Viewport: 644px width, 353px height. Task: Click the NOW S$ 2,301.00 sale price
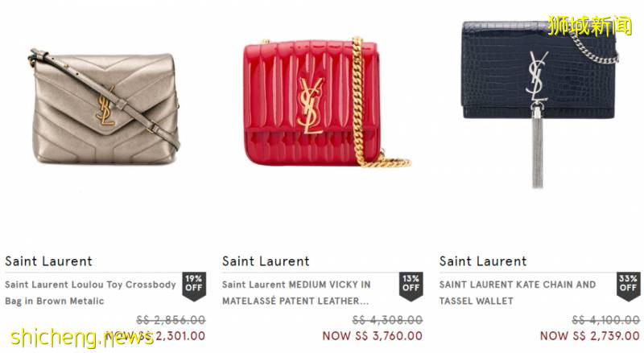pos(155,336)
